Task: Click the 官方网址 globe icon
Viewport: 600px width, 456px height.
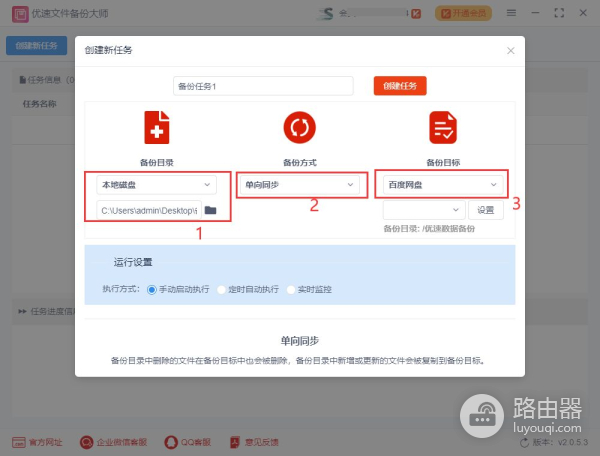Action: click(19, 443)
